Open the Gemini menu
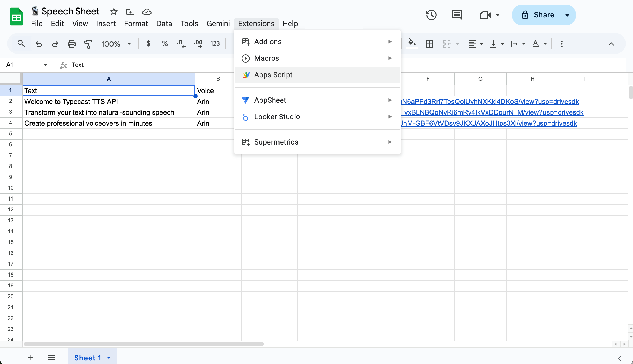Image resolution: width=633 pixels, height=364 pixels. [x=218, y=24]
